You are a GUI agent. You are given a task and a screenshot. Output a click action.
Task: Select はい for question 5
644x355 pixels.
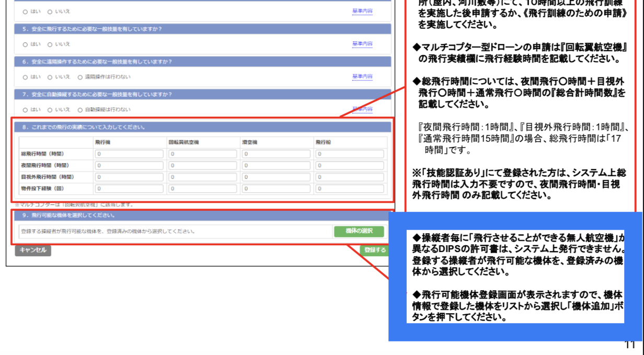25,44
